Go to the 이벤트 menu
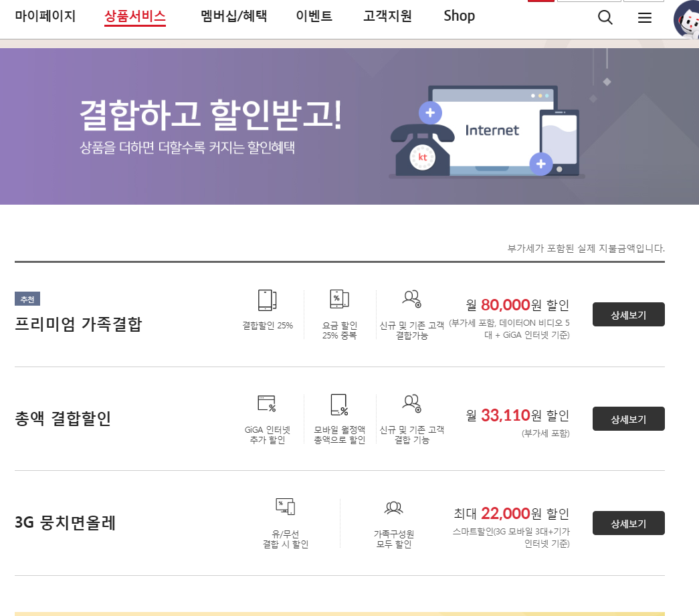The width and height of the screenshot is (699, 616). pyautogui.click(x=314, y=16)
